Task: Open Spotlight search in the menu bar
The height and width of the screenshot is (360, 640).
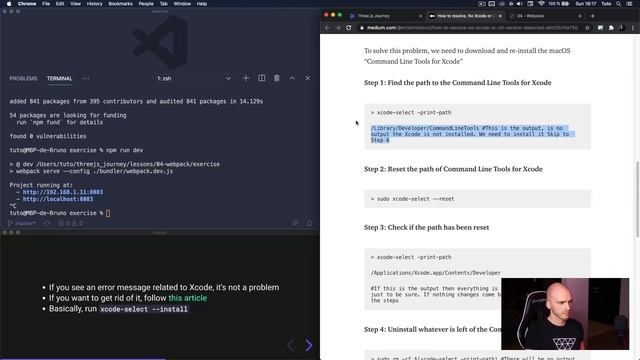Action: coord(619,4)
